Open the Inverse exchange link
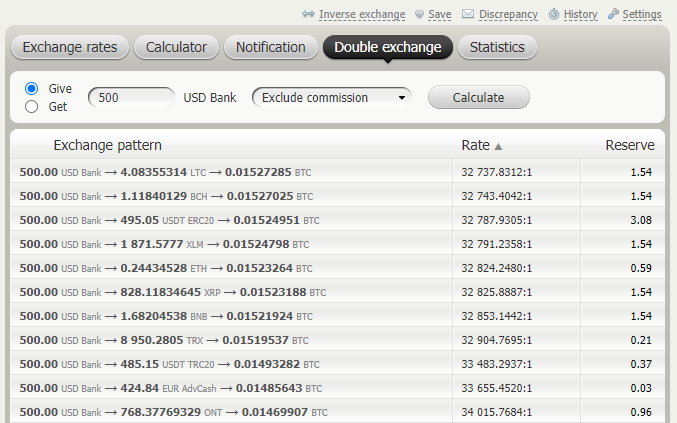Image resolution: width=677 pixels, height=423 pixels. point(362,14)
